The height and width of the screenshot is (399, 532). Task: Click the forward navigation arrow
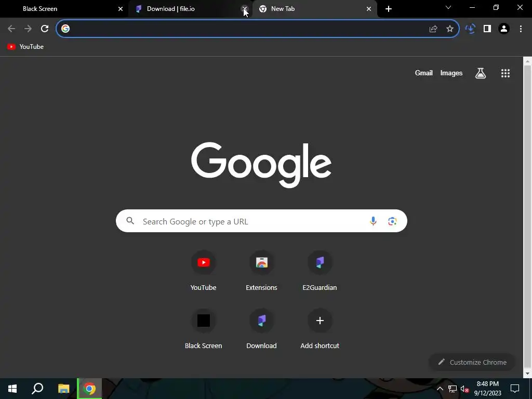click(x=28, y=29)
